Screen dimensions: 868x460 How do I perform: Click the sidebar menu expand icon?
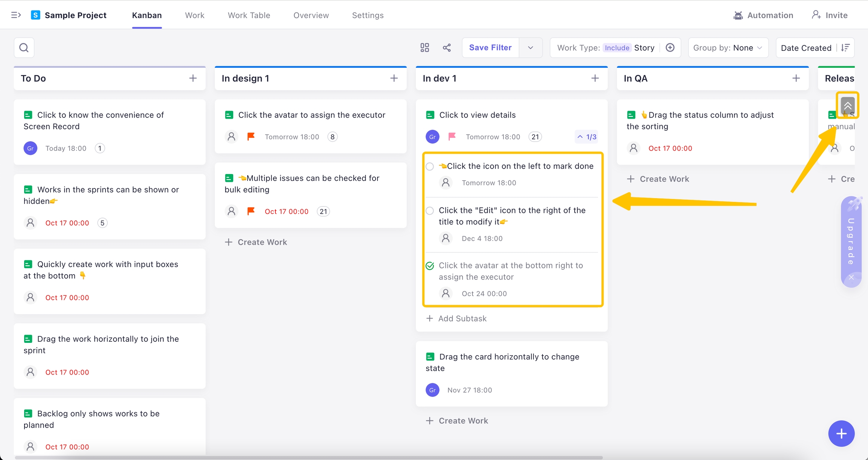(16, 15)
